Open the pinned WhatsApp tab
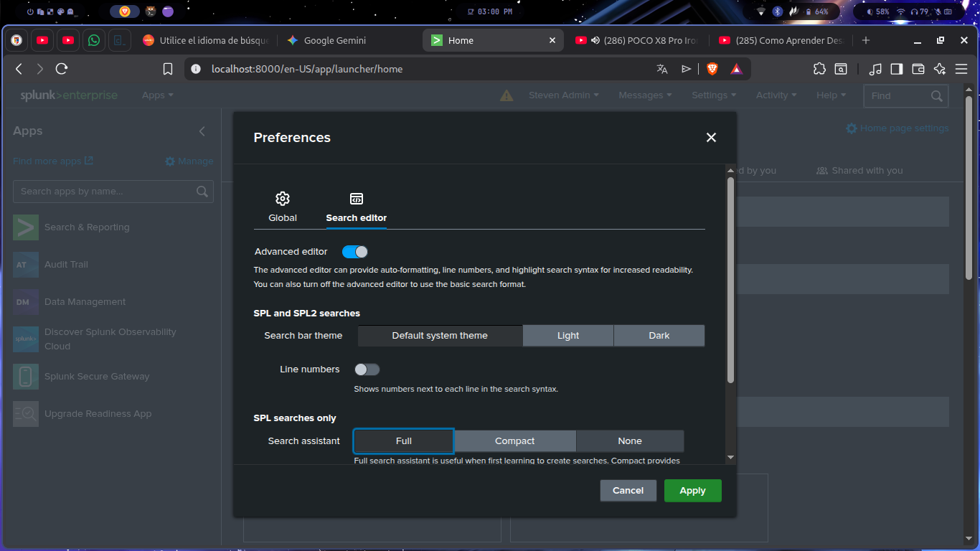 point(94,41)
